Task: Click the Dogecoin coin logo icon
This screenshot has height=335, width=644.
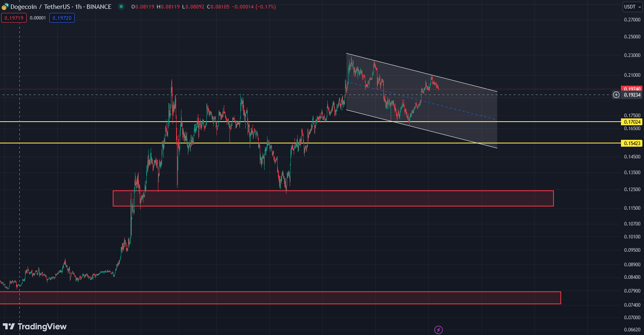Action: (x=5, y=7)
